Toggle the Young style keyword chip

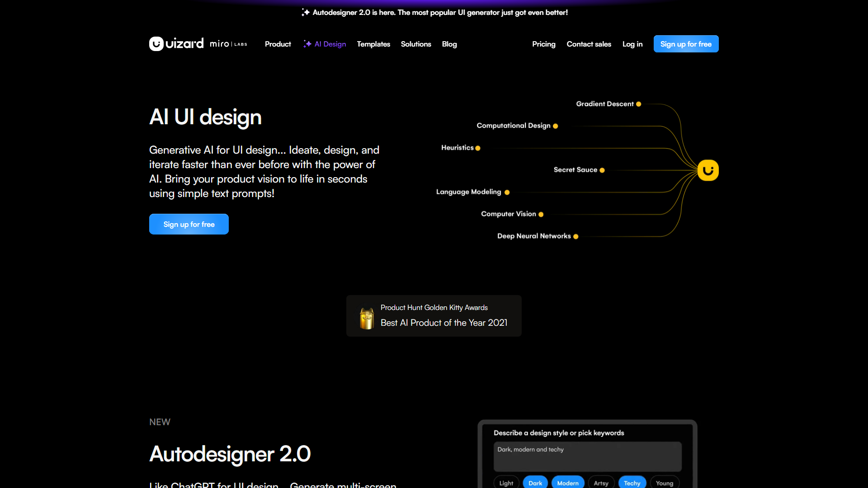[665, 483]
